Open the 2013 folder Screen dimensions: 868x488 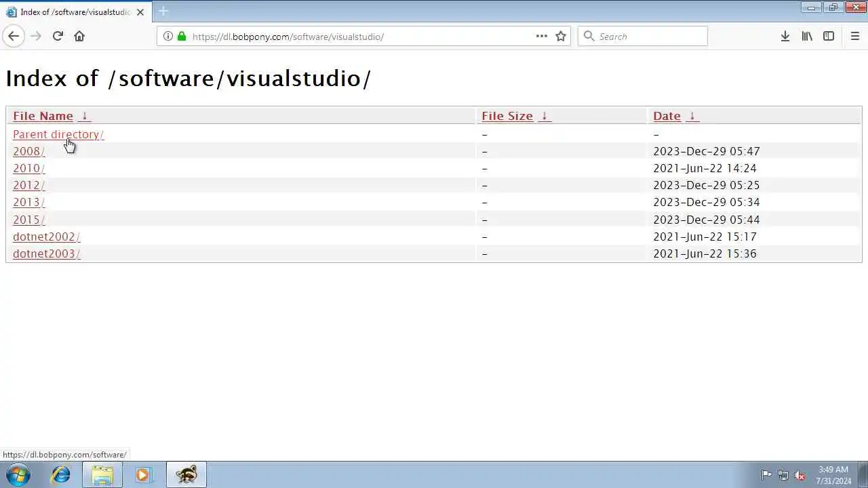point(28,202)
